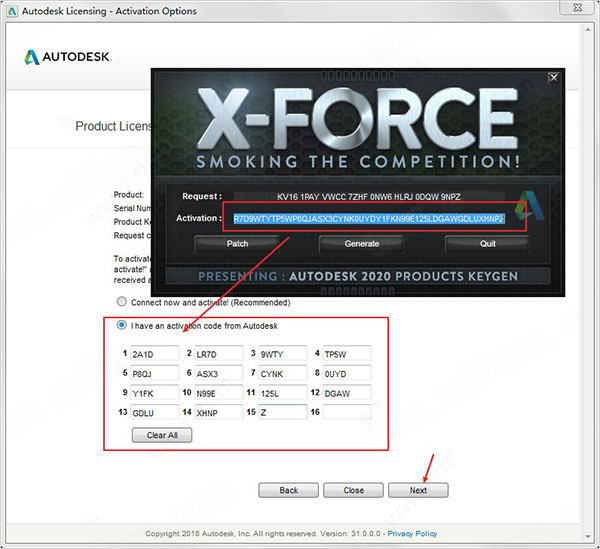This screenshot has height=549, width=600.
Task: Select "I have an activation code from Autodesk"
Action: click(x=122, y=325)
